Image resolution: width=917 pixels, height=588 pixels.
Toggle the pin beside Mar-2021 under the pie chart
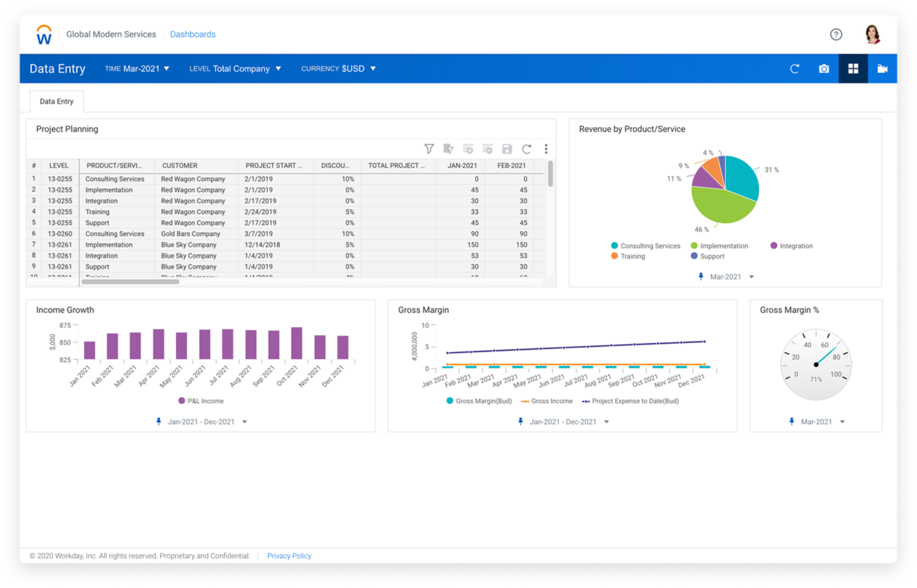point(701,277)
